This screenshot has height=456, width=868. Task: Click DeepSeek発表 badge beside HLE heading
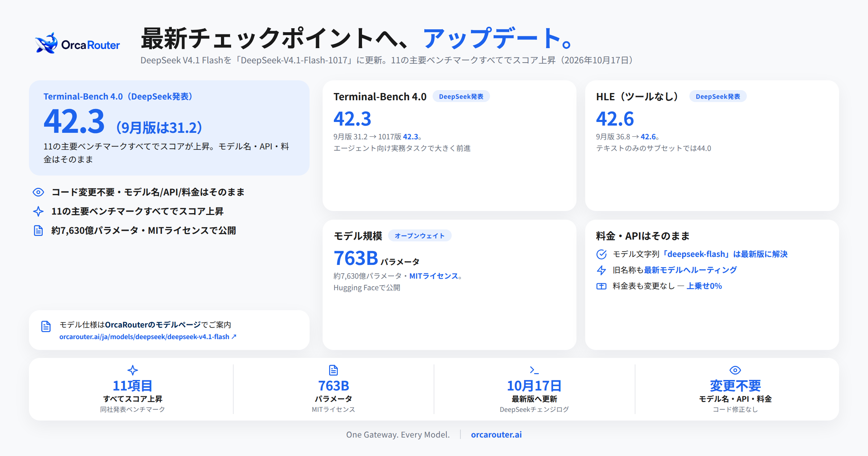coord(718,97)
